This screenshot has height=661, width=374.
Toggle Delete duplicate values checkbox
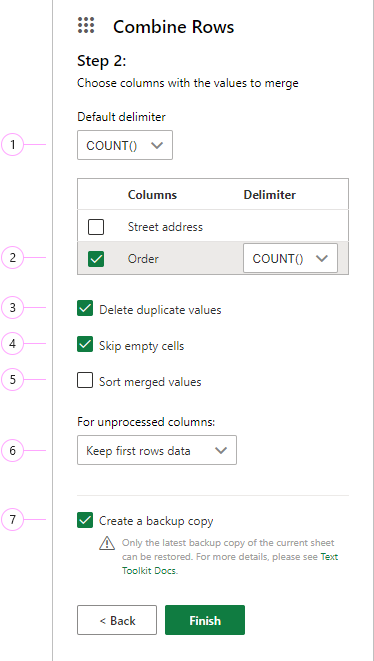click(x=85, y=309)
